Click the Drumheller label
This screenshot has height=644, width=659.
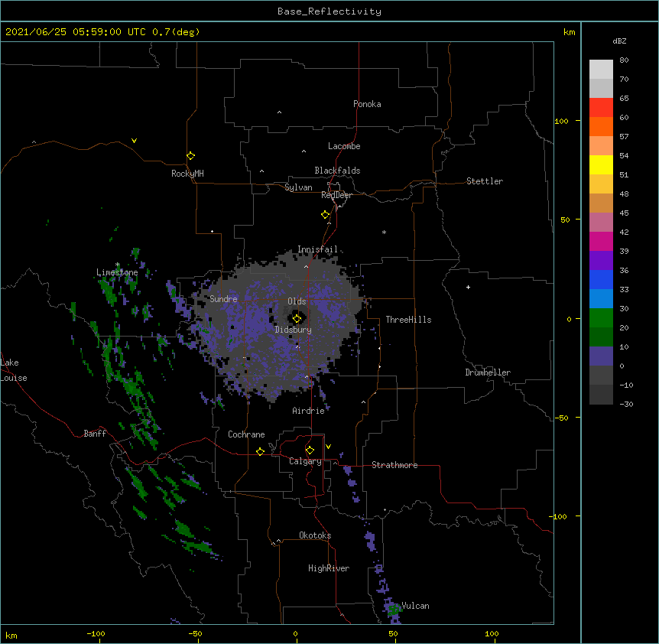[x=488, y=372]
